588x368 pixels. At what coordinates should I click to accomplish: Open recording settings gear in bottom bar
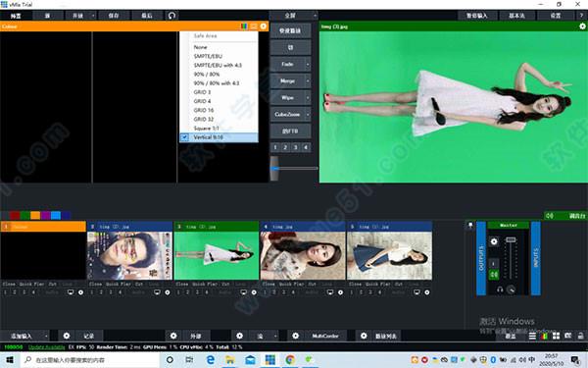click(x=67, y=336)
